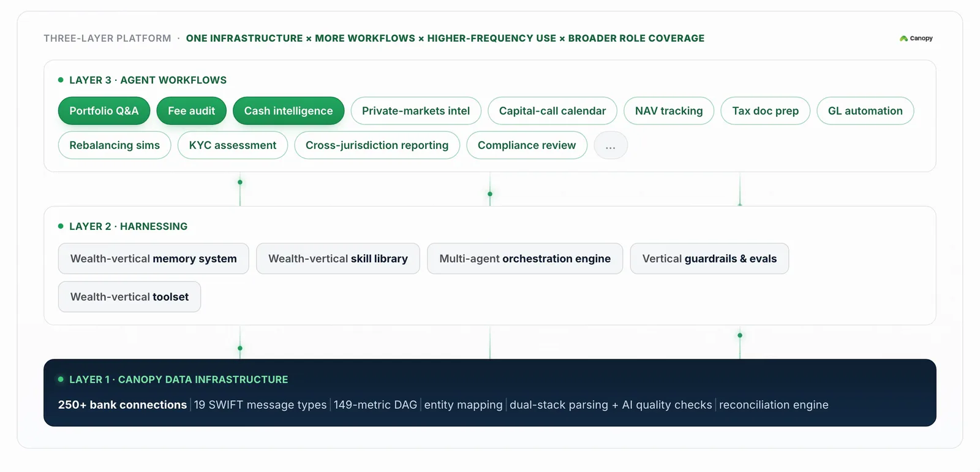980x472 pixels.
Task: Click the THREE-LAYER PLATFORM title
Action: click(107, 38)
